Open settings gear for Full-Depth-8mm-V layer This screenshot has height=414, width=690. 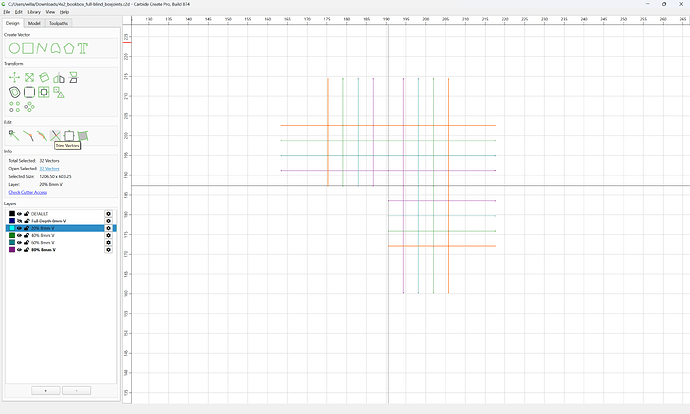[x=108, y=221]
